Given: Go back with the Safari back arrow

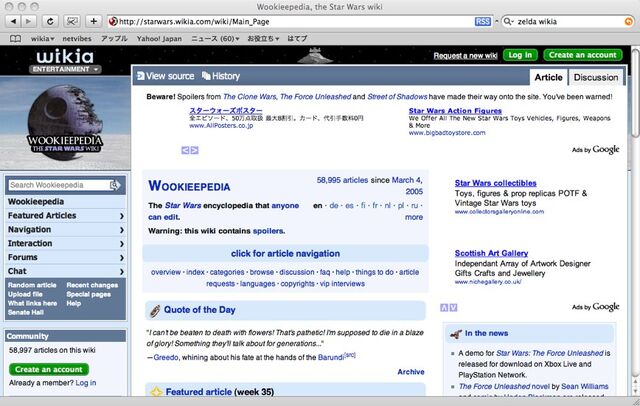Looking at the screenshot, I should (x=13, y=21).
